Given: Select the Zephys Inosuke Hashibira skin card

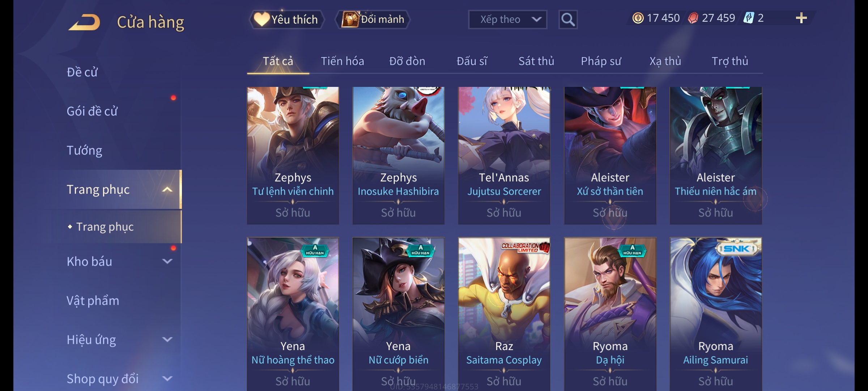Looking at the screenshot, I should tap(398, 155).
